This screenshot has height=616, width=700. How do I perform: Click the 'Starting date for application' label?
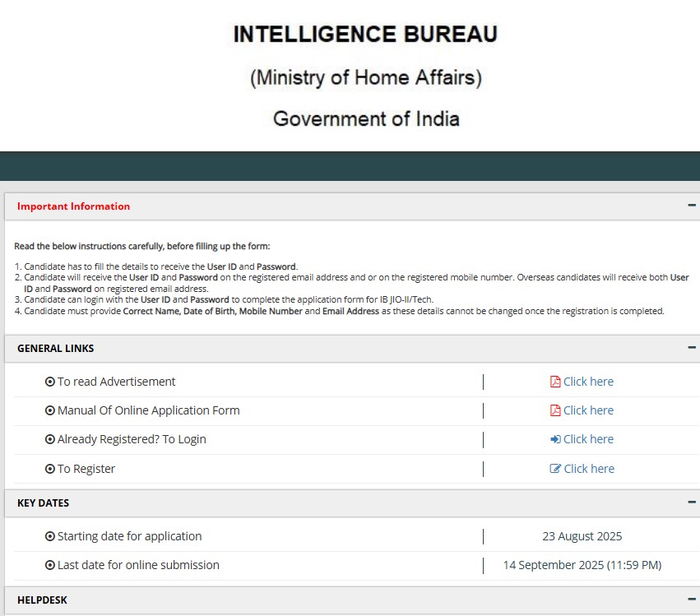[129, 536]
